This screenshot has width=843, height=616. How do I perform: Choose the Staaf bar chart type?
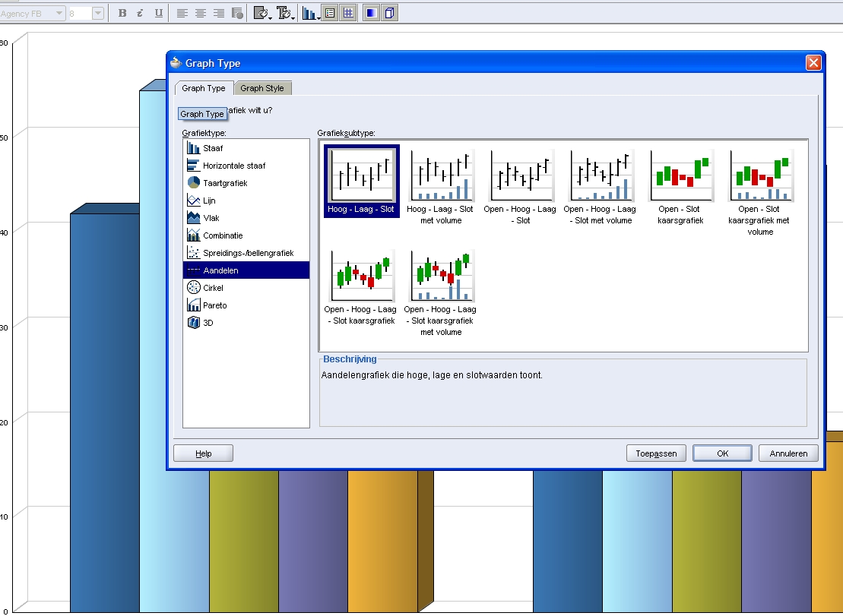(213, 148)
